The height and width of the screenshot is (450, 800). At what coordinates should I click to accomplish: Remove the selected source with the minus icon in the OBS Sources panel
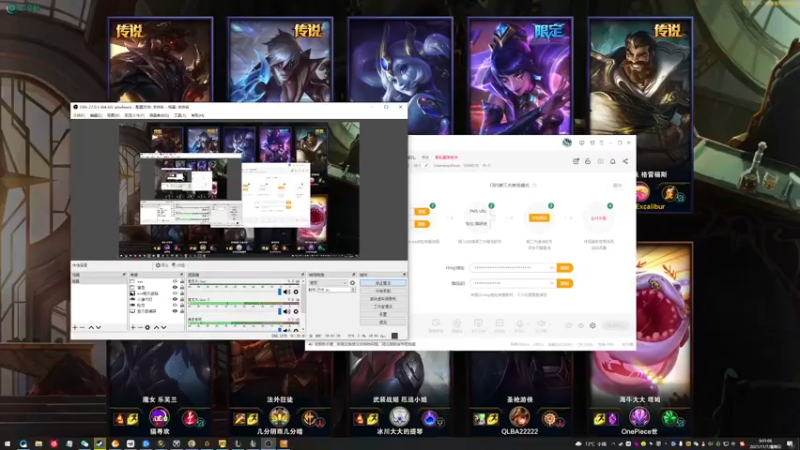point(140,328)
